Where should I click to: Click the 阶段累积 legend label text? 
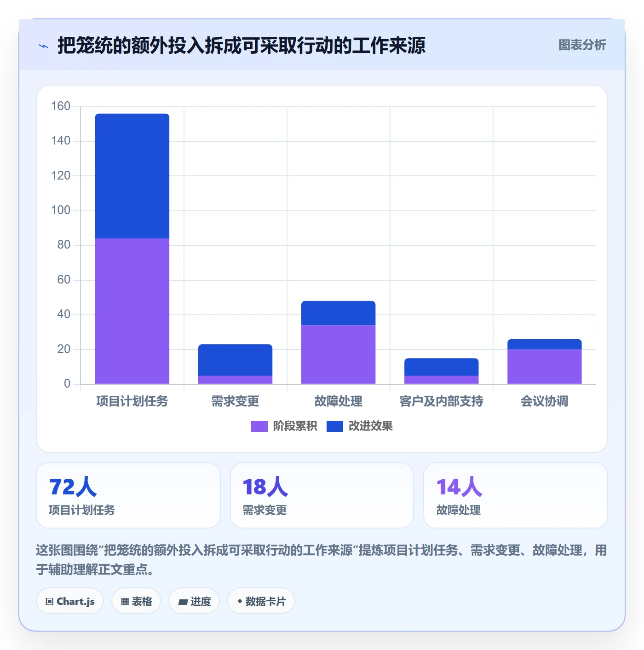295,426
